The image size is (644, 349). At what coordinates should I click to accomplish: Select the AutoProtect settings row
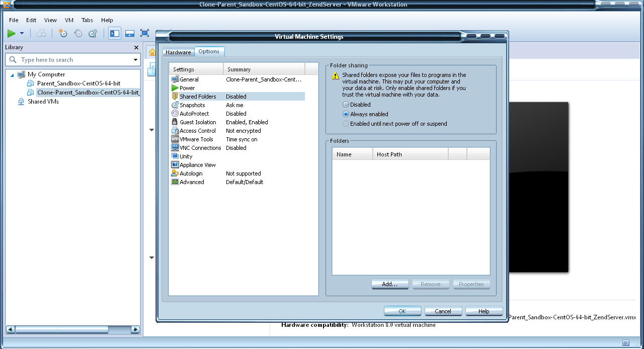coord(237,114)
